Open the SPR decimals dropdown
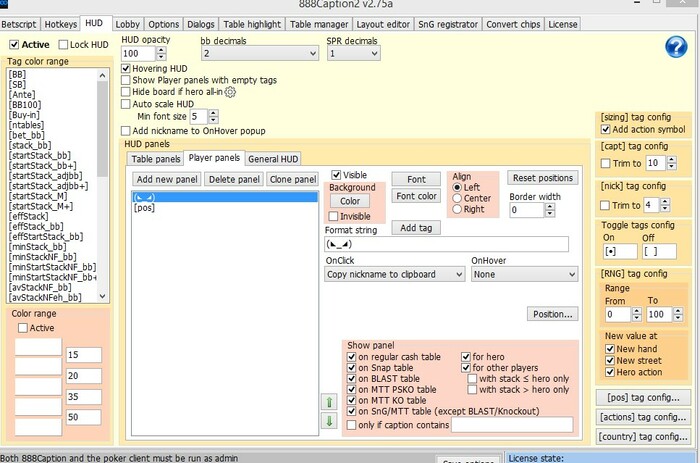This screenshot has width=700, height=463. (354, 54)
